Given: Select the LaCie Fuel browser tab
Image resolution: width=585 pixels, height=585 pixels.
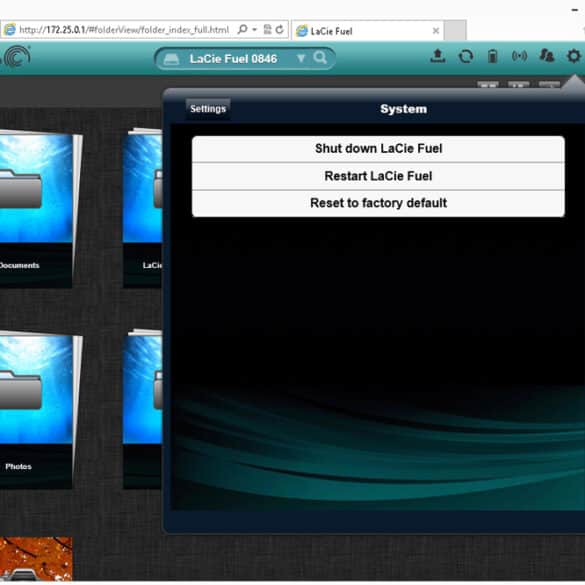Looking at the screenshot, I should click(367, 31).
